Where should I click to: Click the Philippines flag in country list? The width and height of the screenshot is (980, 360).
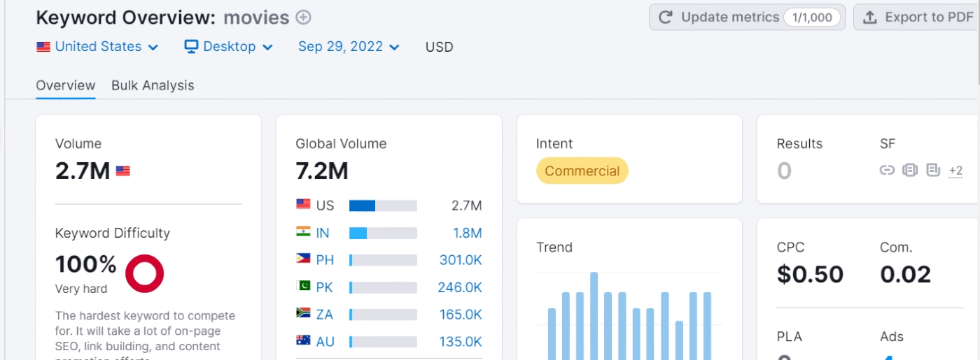303,259
